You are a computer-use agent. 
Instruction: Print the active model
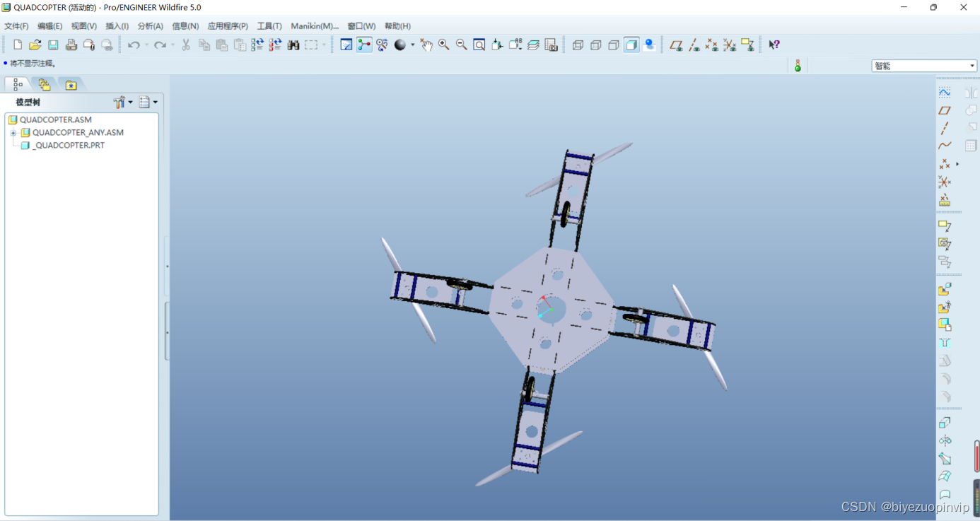[x=71, y=45]
